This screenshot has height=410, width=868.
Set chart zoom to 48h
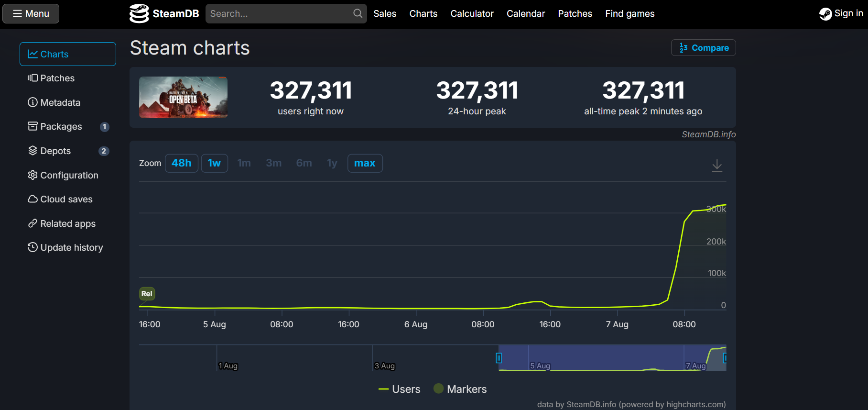tap(182, 163)
